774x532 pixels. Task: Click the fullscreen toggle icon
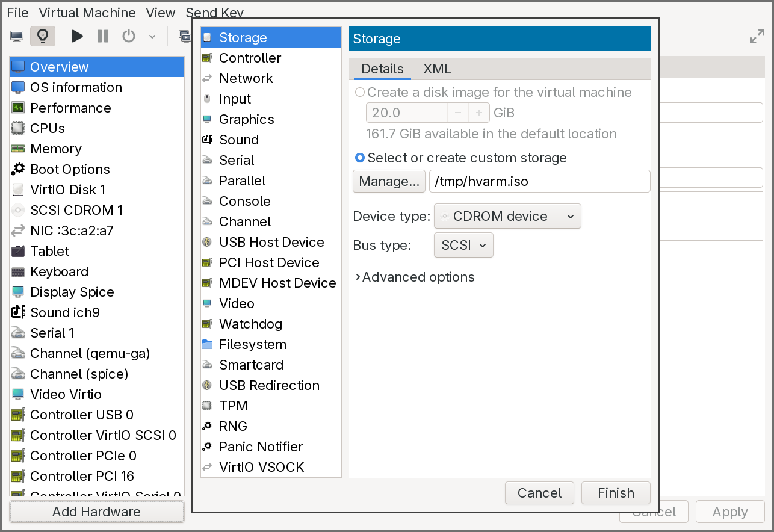(757, 37)
